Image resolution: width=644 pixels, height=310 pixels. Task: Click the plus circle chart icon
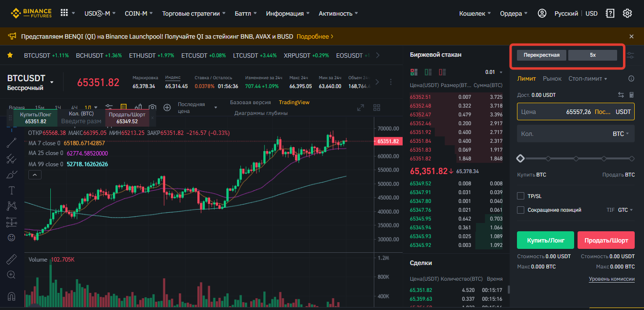(167, 107)
